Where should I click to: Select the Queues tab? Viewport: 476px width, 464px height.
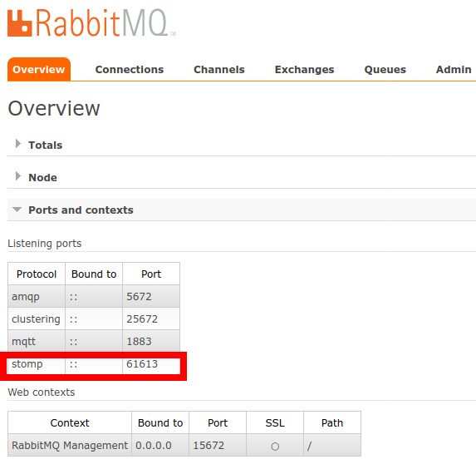pyautogui.click(x=385, y=70)
